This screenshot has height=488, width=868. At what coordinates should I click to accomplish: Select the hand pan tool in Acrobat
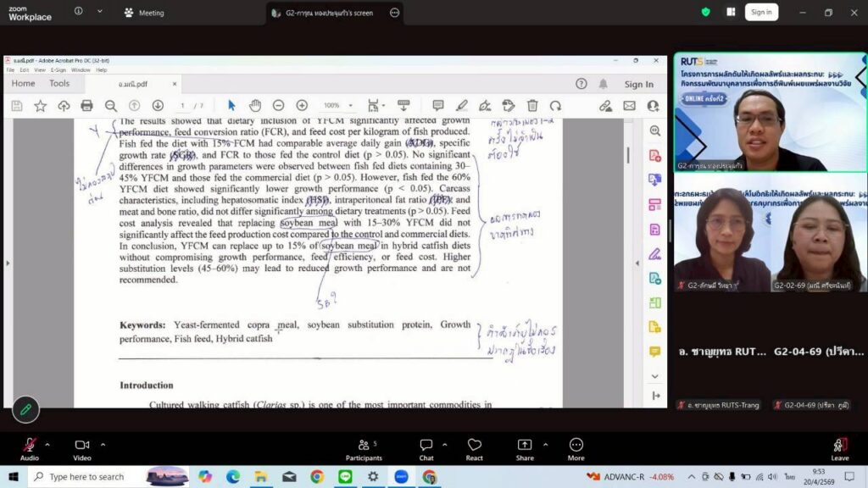click(255, 106)
